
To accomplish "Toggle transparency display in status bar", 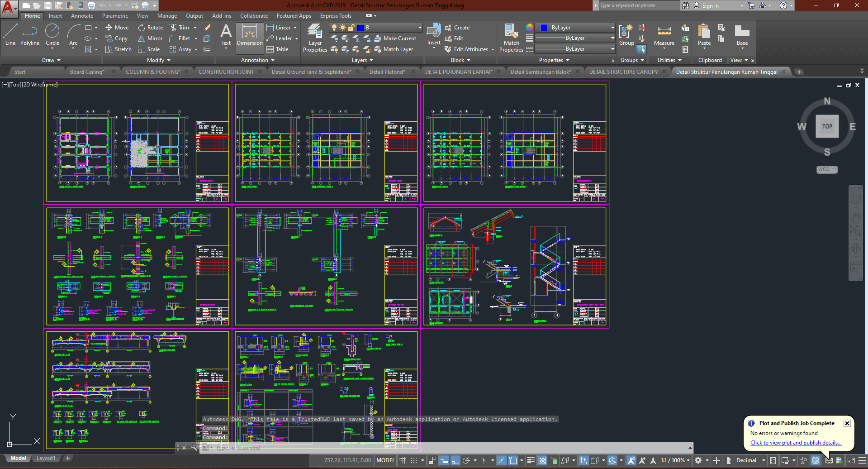I will point(542,460).
